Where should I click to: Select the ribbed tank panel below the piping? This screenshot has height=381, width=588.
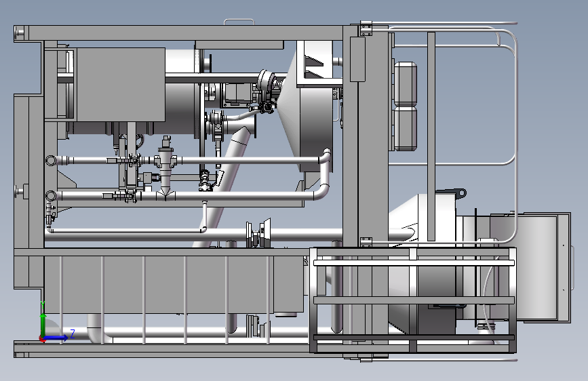point(175,285)
